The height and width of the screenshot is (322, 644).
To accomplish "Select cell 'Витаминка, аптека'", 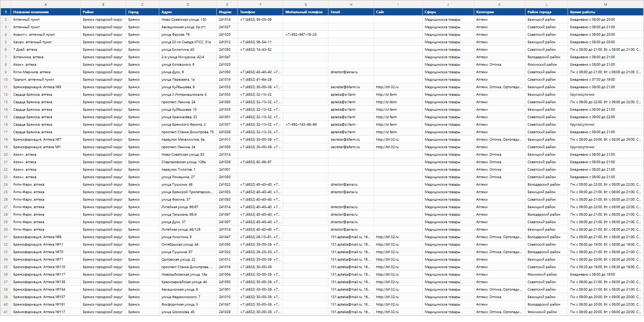I will tap(46, 57).
